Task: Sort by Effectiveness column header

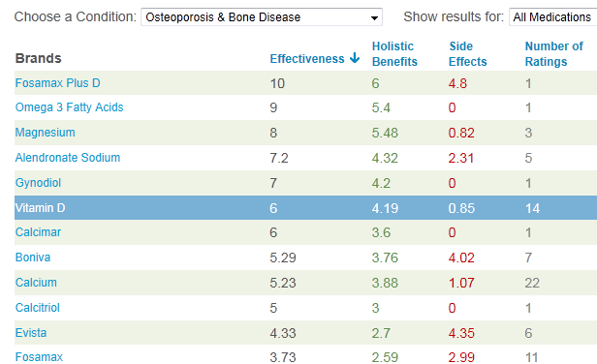Action: click(307, 59)
